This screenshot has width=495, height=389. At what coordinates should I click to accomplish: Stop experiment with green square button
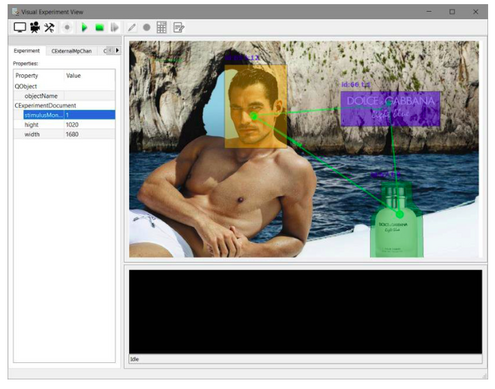click(99, 28)
